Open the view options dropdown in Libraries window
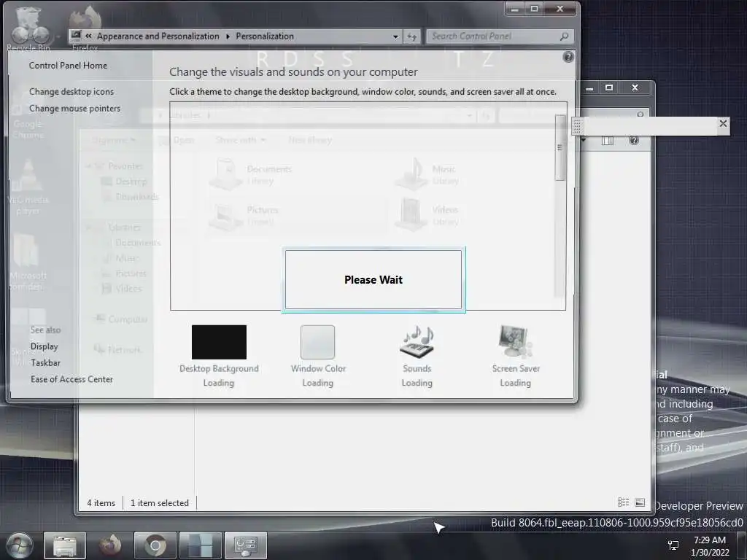The image size is (747, 560). (x=583, y=140)
